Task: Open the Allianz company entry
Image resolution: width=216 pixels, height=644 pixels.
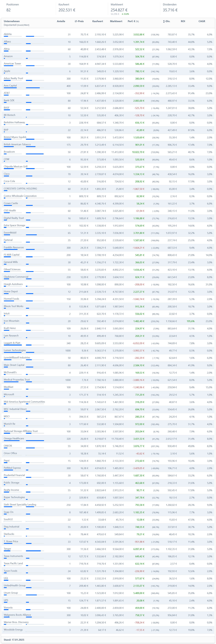Action: 7,41
